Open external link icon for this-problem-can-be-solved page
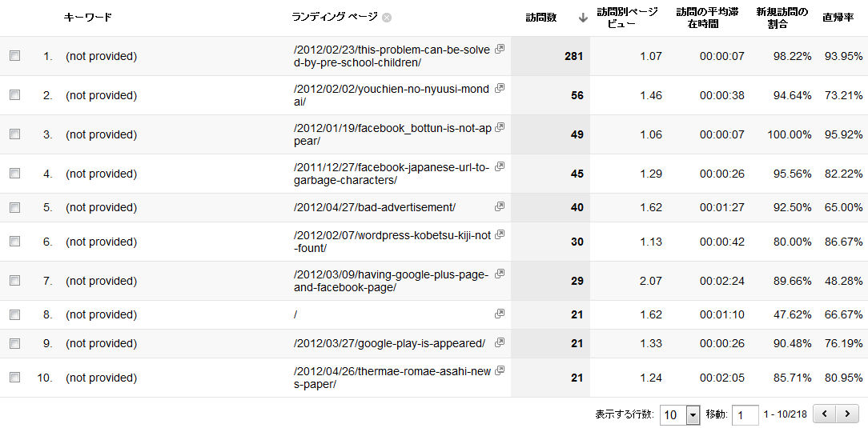 click(x=500, y=49)
